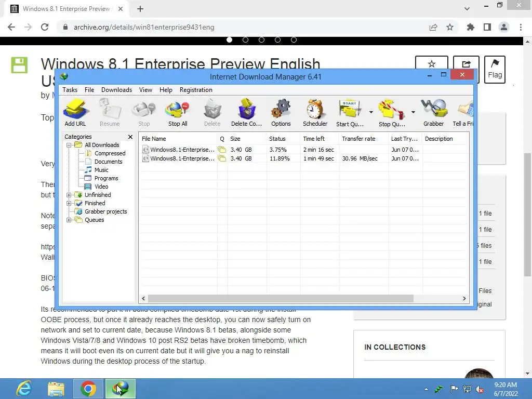532x399 pixels.
Task: Open the Stop Queue dropdown arrow
Action: (x=413, y=112)
